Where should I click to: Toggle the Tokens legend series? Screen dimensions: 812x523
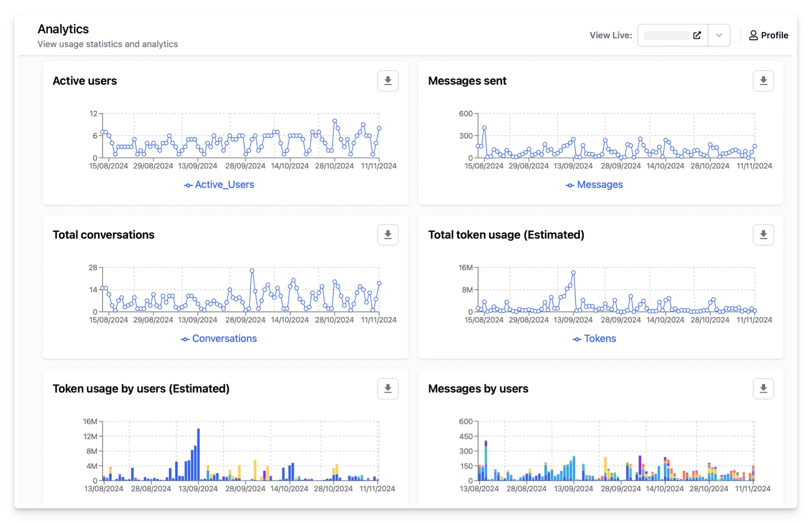[594, 339]
